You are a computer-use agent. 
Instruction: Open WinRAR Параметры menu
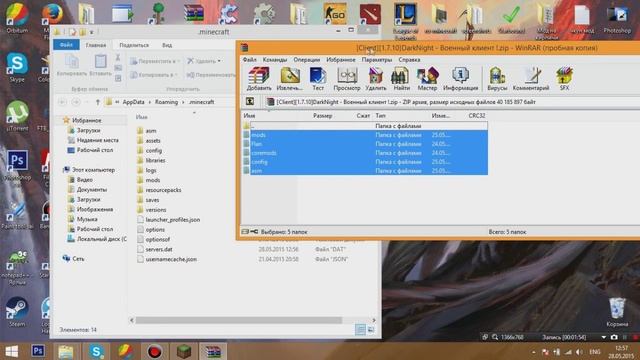pos(377,60)
